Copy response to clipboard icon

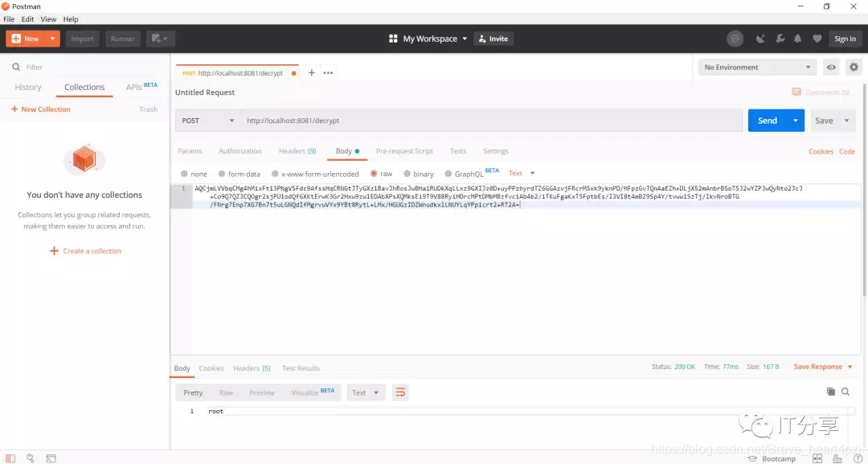[x=830, y=392]
